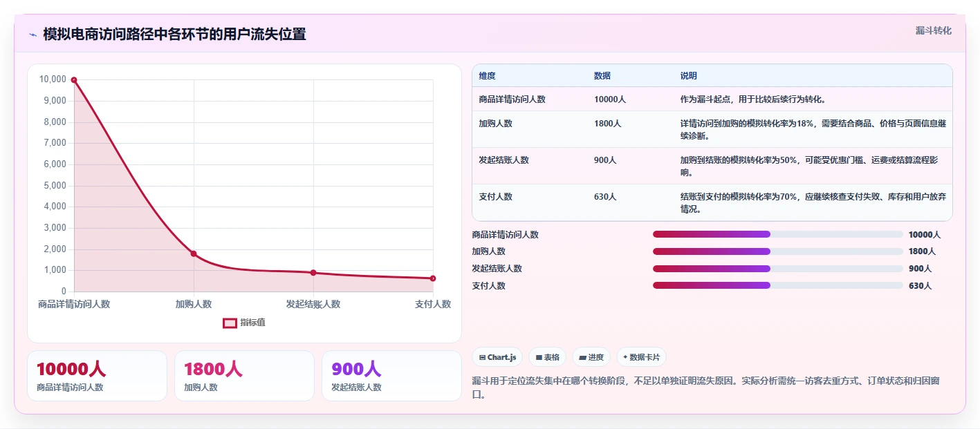Click chart data point for 加购人数
The width and height of the screenshot is (980, 429).
point(194,254)
